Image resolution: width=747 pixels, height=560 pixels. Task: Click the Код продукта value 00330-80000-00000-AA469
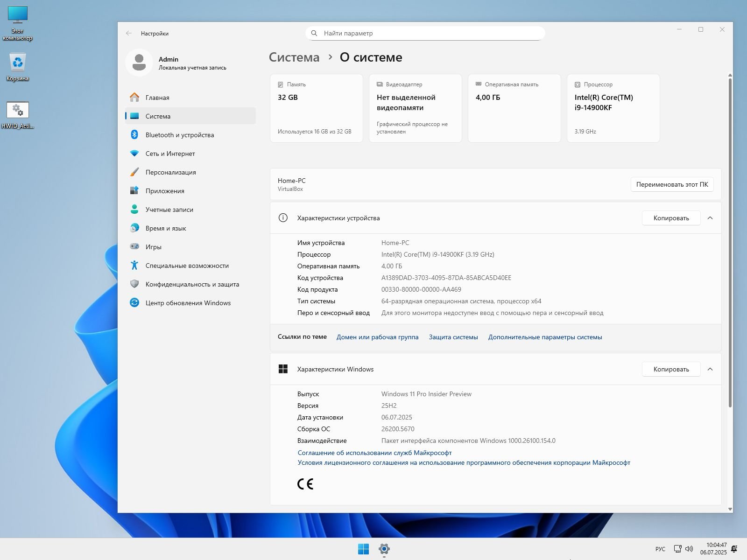click(x=421, y=289)
